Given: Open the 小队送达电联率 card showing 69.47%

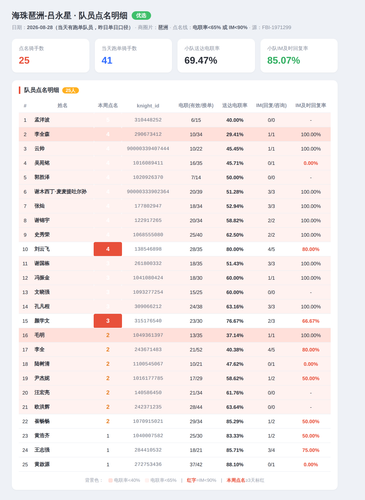Looking at the screenshot, I should [216, 56].
